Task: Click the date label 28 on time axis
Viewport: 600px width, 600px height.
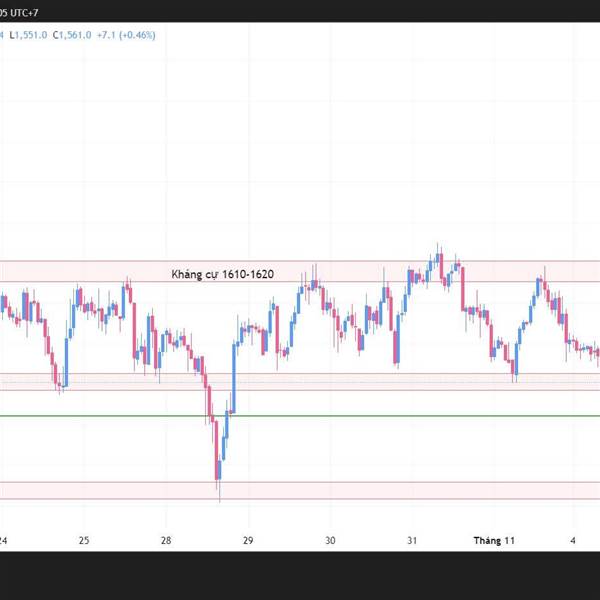Action: (166, 540)
